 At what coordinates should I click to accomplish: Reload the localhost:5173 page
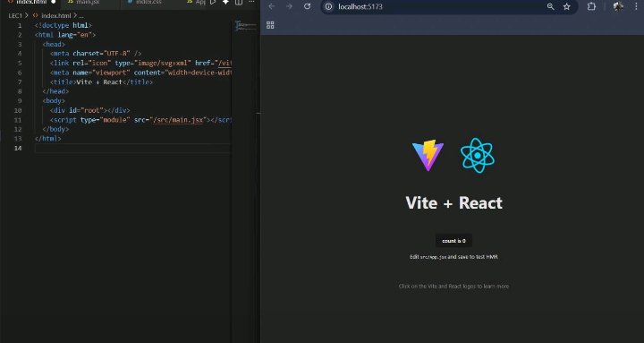pyautogui.click(x=307, y=6)
